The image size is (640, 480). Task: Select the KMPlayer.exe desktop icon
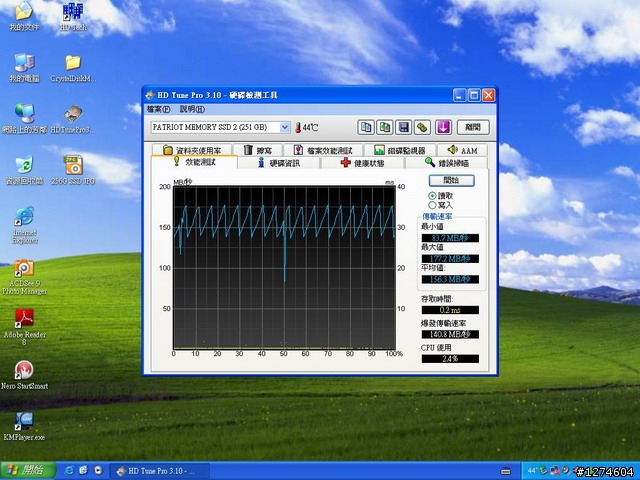click(x=24, y=426)
